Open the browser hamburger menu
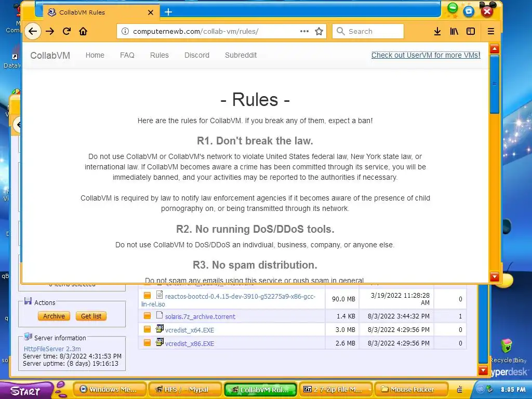This screenshot has height=399, width=532. 490,31
